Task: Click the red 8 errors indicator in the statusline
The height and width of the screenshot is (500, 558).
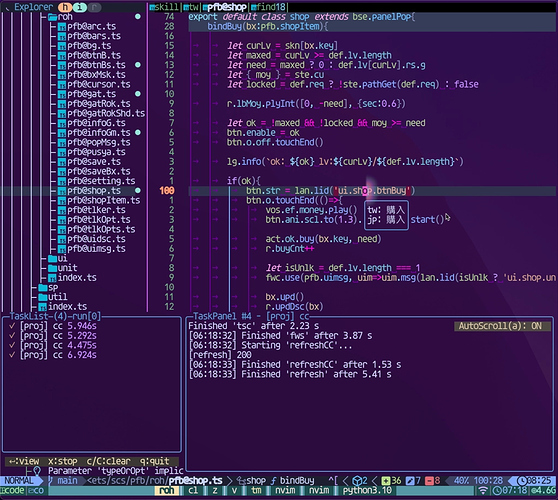Action: 433,481
